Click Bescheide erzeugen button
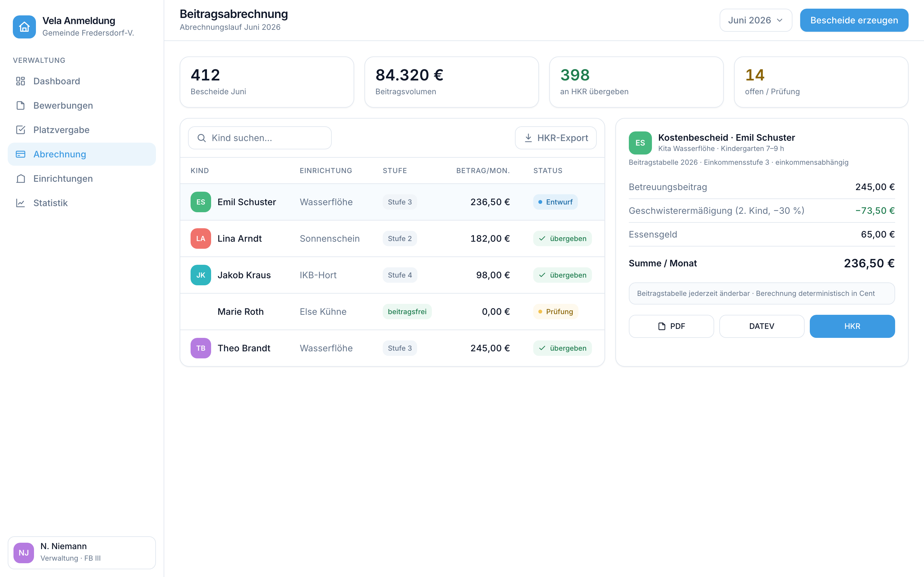The image size is (924, 577). 854,20
